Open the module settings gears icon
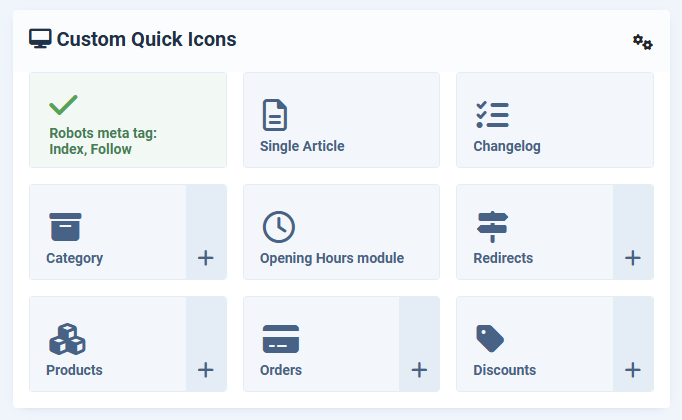The width and height of the screenshot is (682, 420). coord(642,42)
